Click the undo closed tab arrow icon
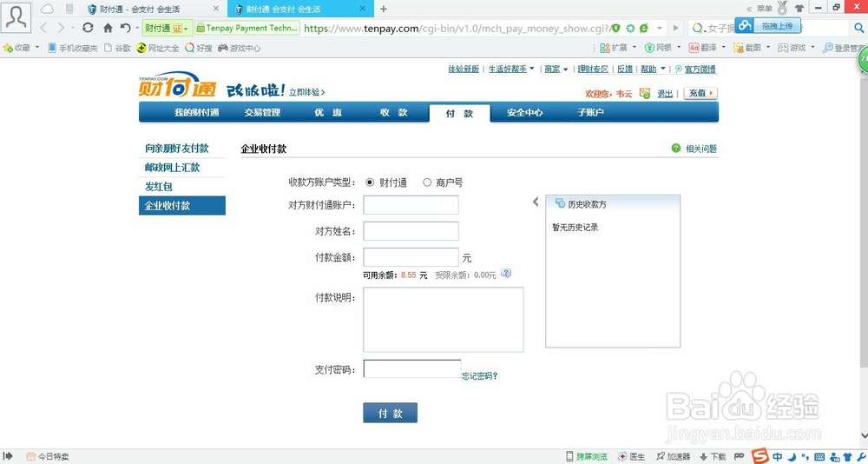The image size is (868, 464). tap(126, 28)
